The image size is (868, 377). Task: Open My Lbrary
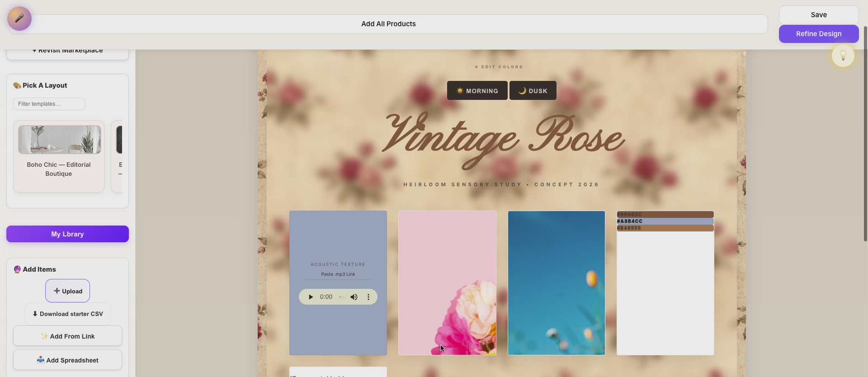click(x=67, y=234)
